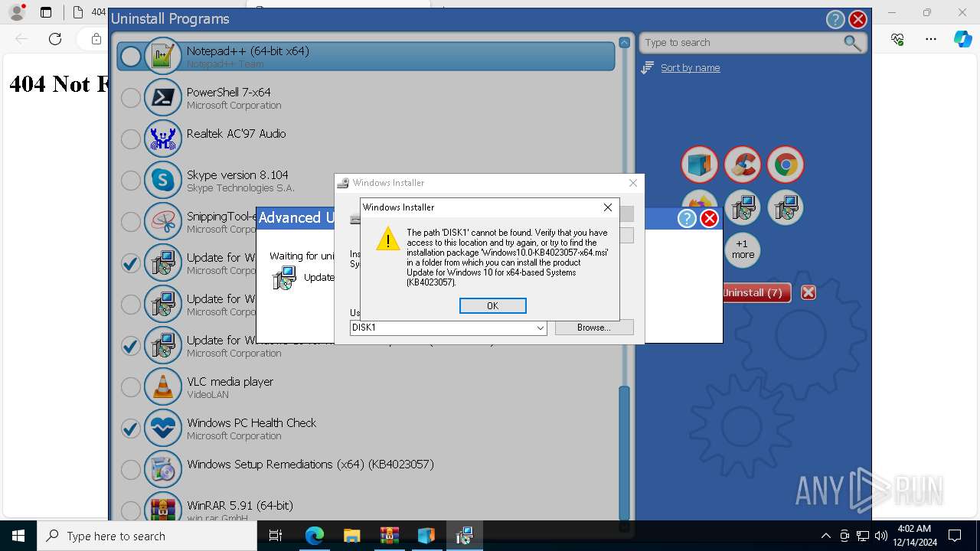
Task: Open help in the Advanced Uninstaller dialog
Action: pos(687,219)
